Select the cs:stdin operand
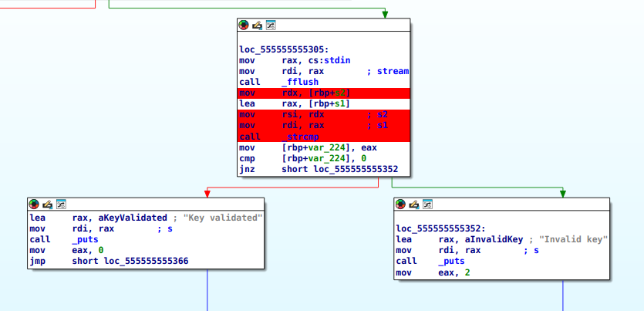Viewport: 644px width, 311px height. (x=332, y=60)
